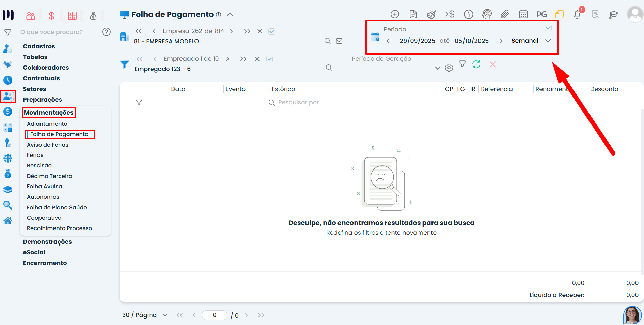Open the Semanal period type dropdown

coord(548,41)
